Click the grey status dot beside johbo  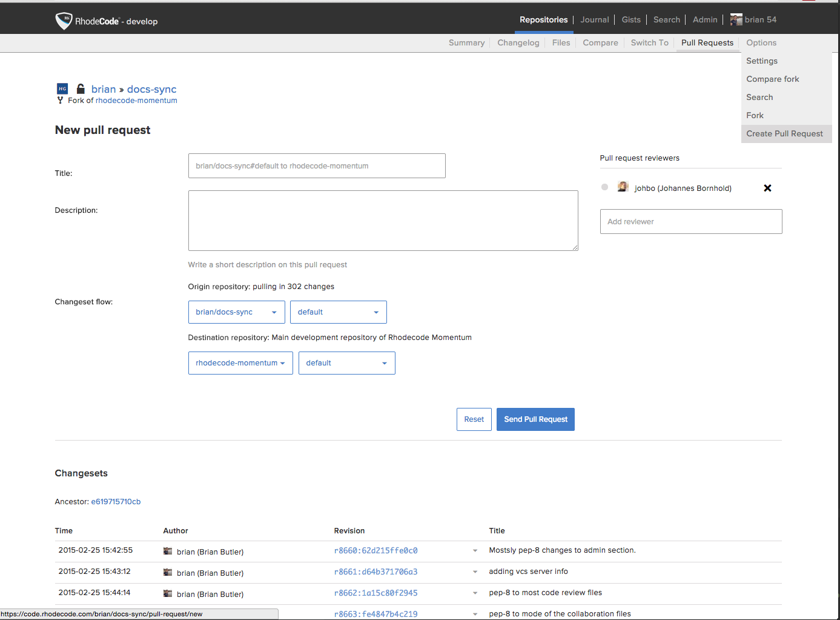(x=604, y=187)
